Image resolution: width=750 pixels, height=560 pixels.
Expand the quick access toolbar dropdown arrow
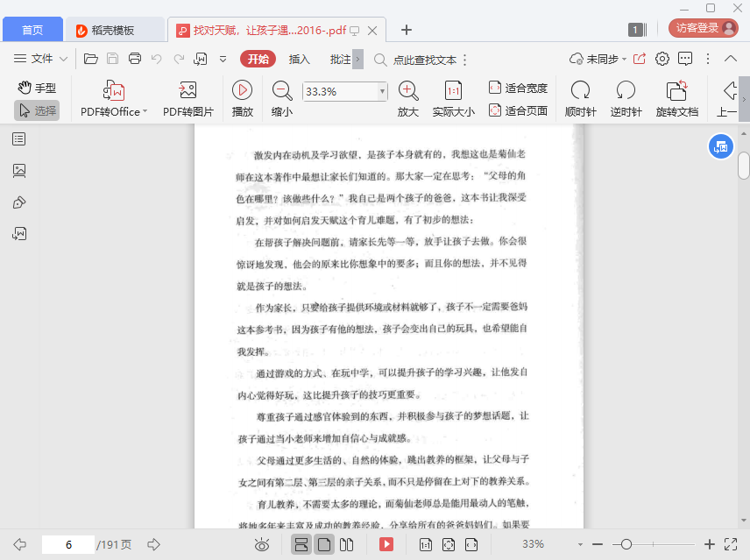tap(223, 60)
